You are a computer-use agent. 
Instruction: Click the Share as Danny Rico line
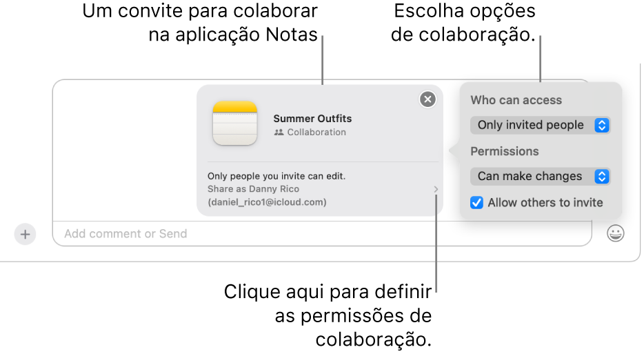254,188
